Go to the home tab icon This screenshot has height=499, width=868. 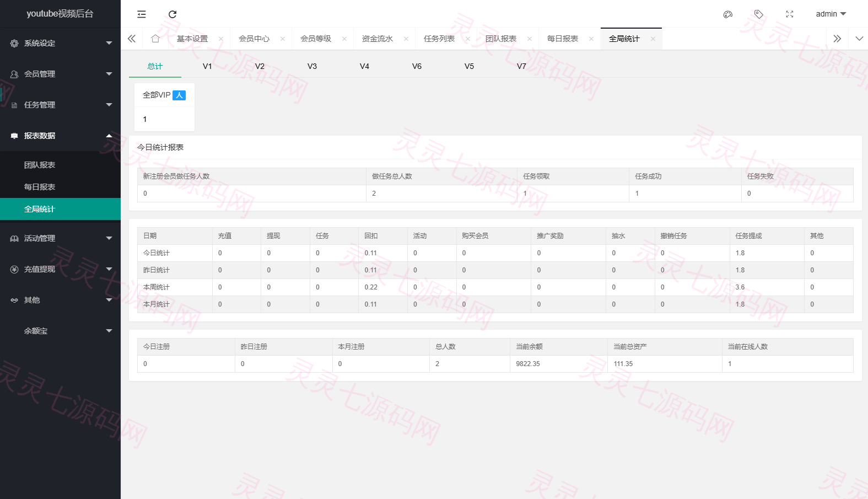tap(155, 39)
